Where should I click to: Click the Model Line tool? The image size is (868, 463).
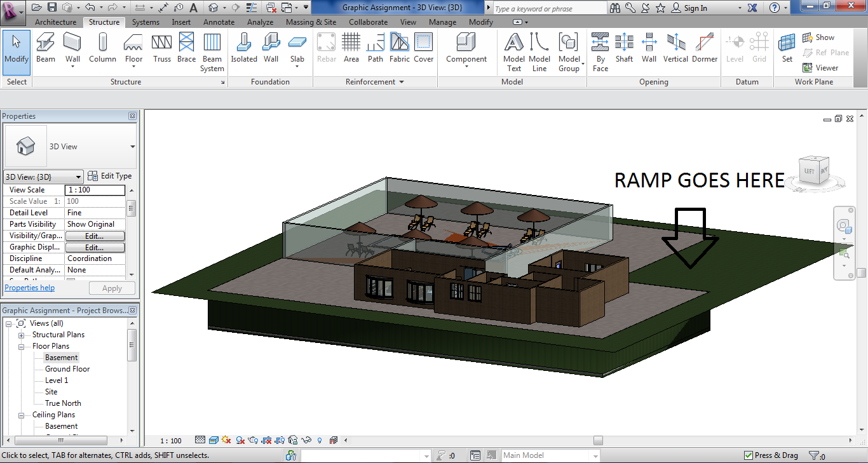pos(539,51)
